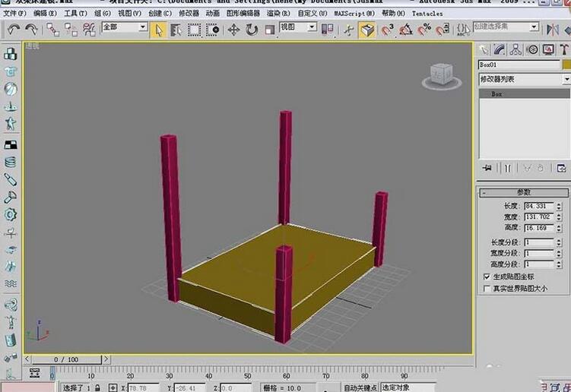Open the 编辑(E) menu
Screen dimensions: 571x392
(x=45, y=14)
